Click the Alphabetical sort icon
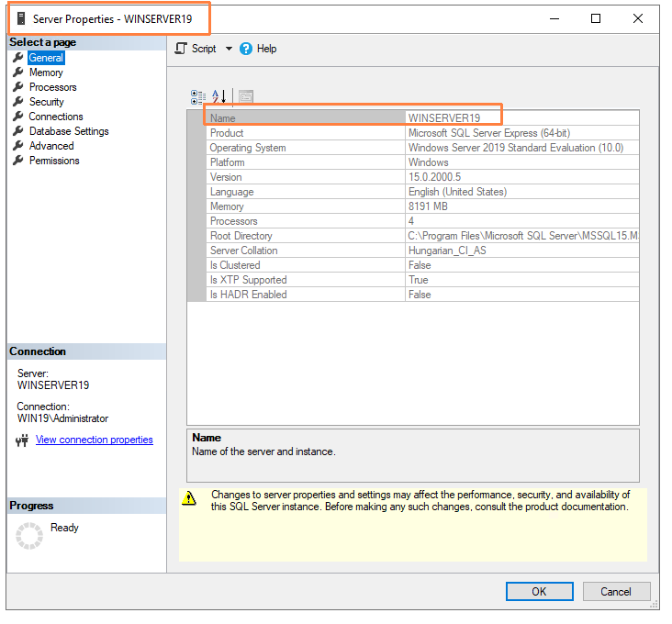Screen dimensions: 672x624 pyautogui.click(x=219, y=96)
